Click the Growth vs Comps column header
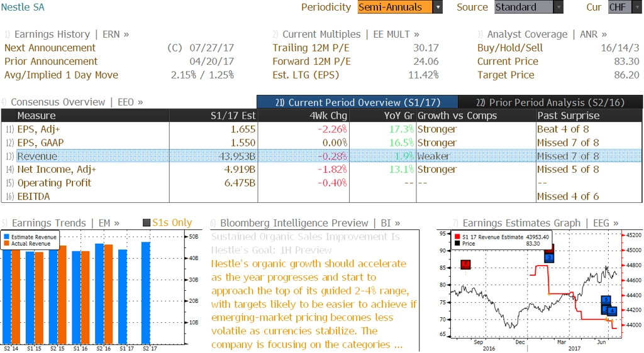Viewport: 644px width, 353px height. (476, 116)
